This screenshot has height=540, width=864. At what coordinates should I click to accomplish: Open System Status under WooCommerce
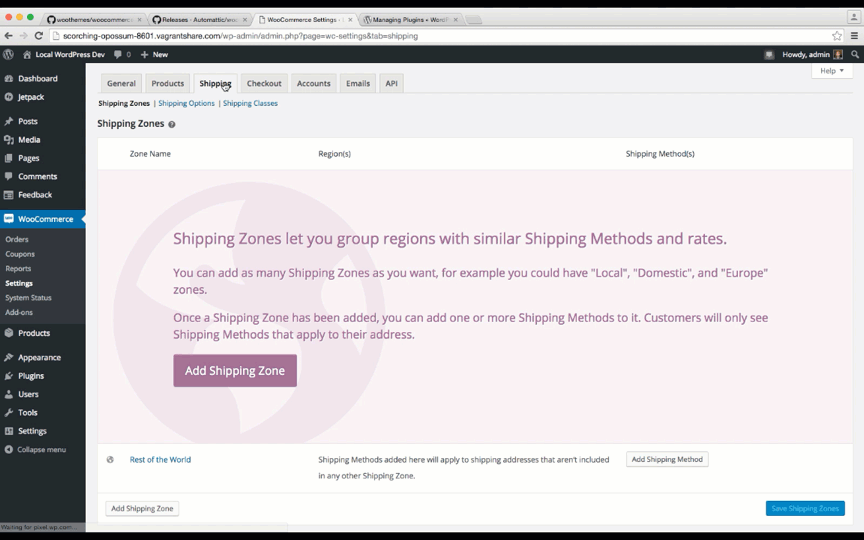click(28, 298)
